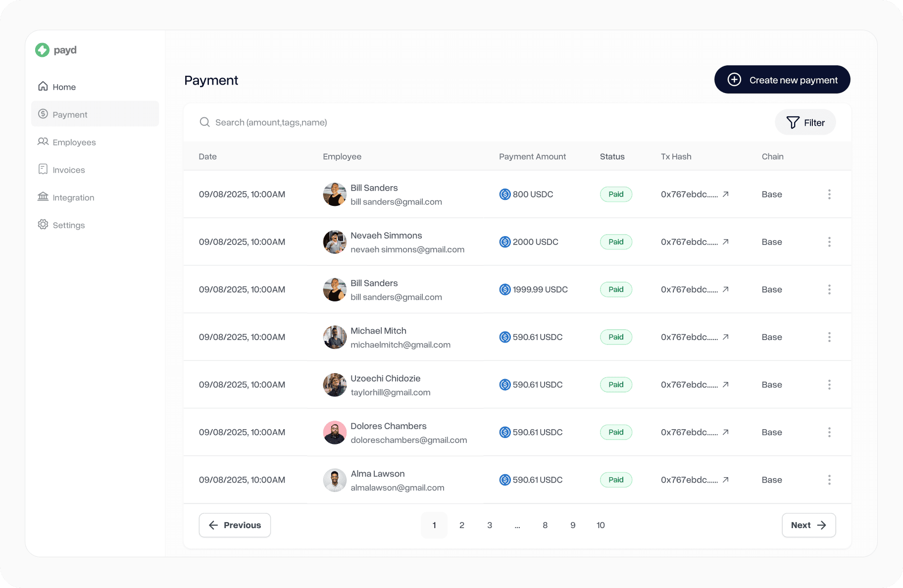The width and height of the screenshot is (903, 588).
Task: Open tx hash link arrow in 1999.99 USDC row
Action: 726,289
